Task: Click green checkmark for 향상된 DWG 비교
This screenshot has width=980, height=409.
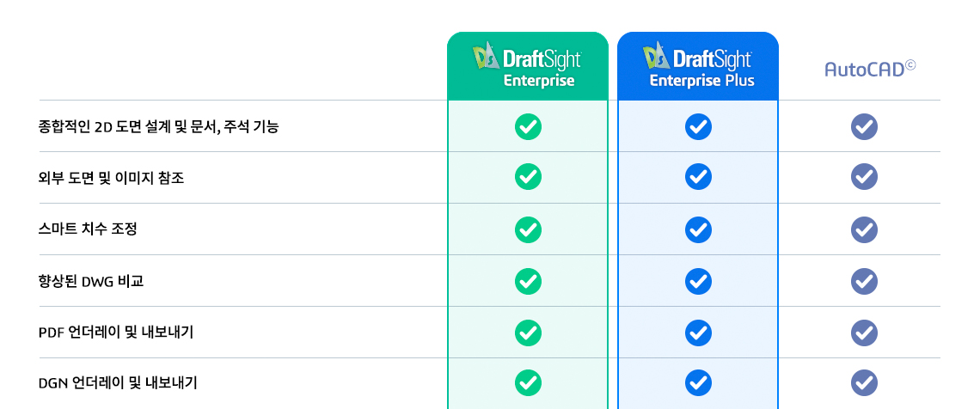Action: click(x=528, y=282)
